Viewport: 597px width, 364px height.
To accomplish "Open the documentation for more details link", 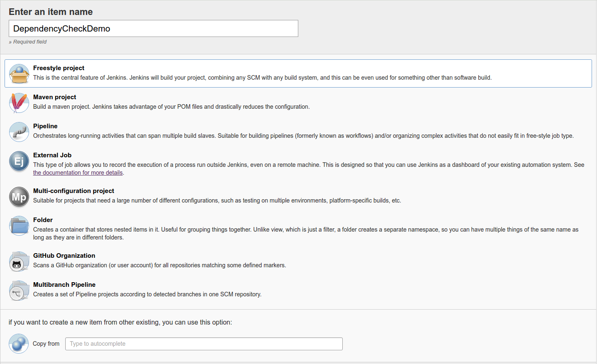I will pyautogui.click(x=78, y=173).
